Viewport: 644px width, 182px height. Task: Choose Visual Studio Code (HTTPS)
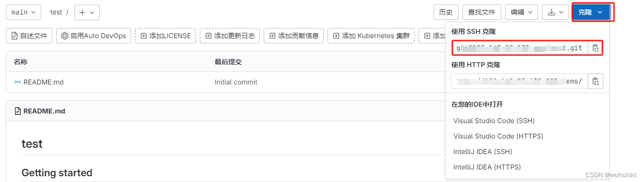click(498, 136)
